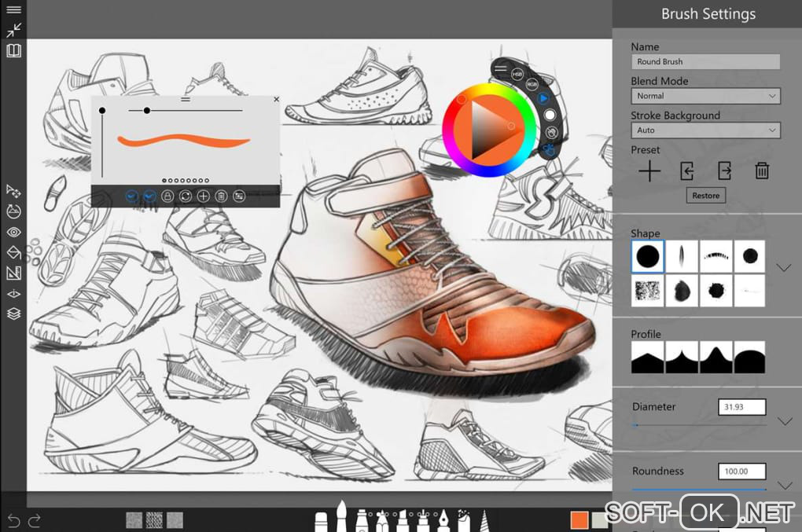Viewport: 802px width, 532px height.
Task: Toggle the second blue checkmark in brush popup
Action: [x=150, y=196]
